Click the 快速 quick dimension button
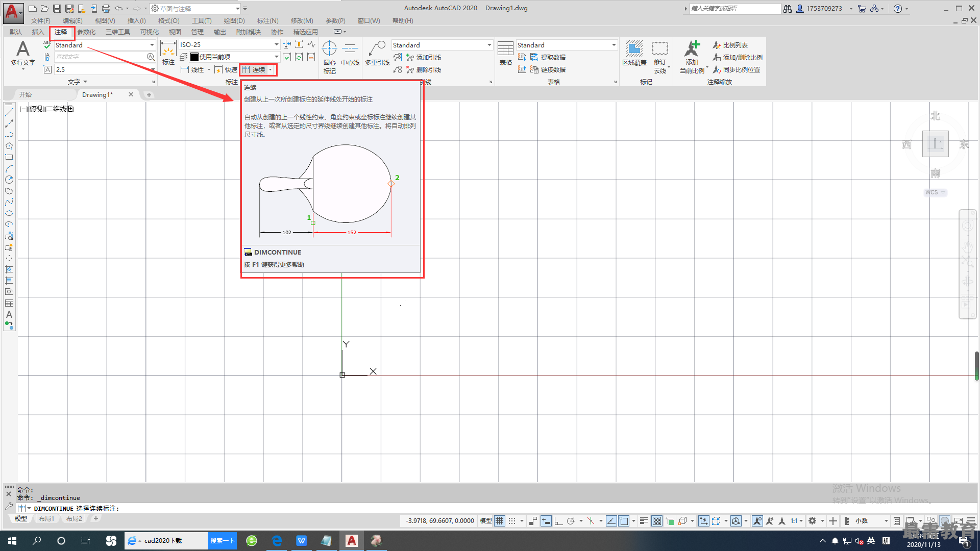Viewport: 980px width, 551px height. (x=226, y=69)
